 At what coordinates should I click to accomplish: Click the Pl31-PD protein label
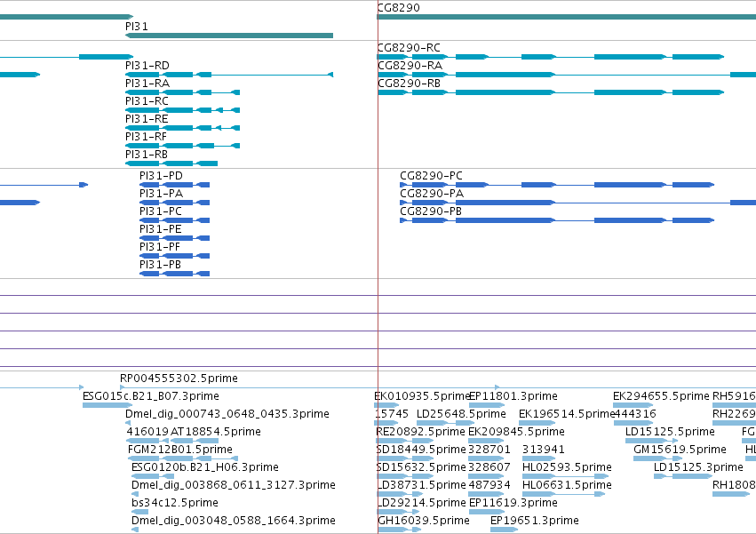coord(161,176)
